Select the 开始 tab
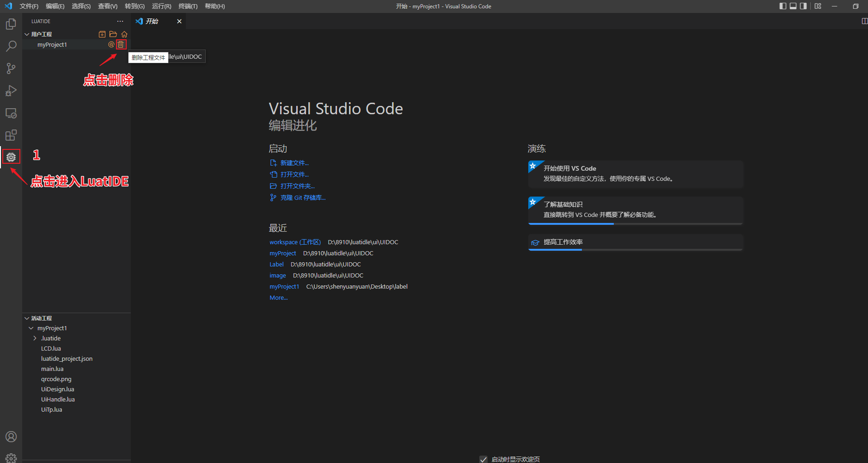This screenshot has width=868, height=463. coord(152,21)
